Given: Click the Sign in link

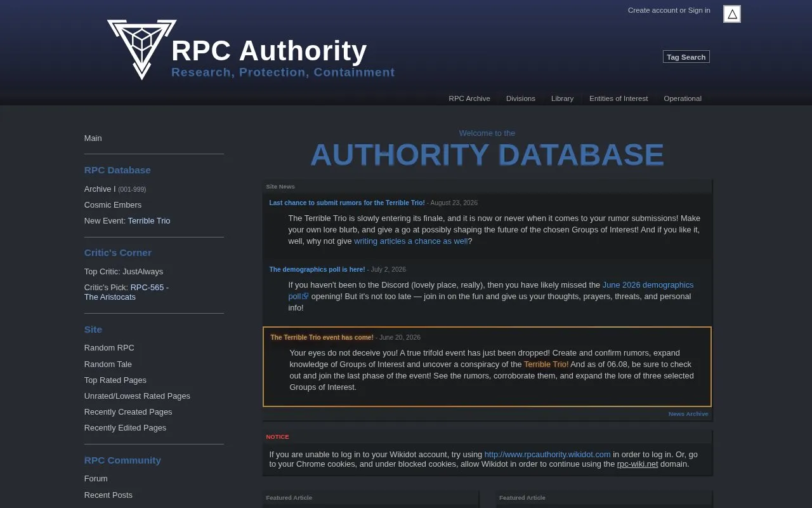Looking at the screenshot, I should tap(699, 10).
